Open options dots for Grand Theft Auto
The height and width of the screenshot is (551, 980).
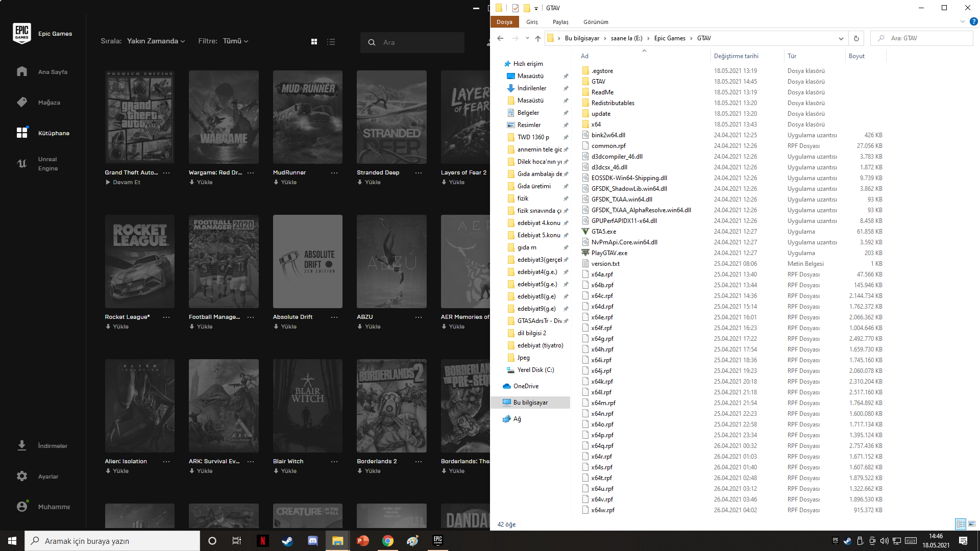pos(166,173)
